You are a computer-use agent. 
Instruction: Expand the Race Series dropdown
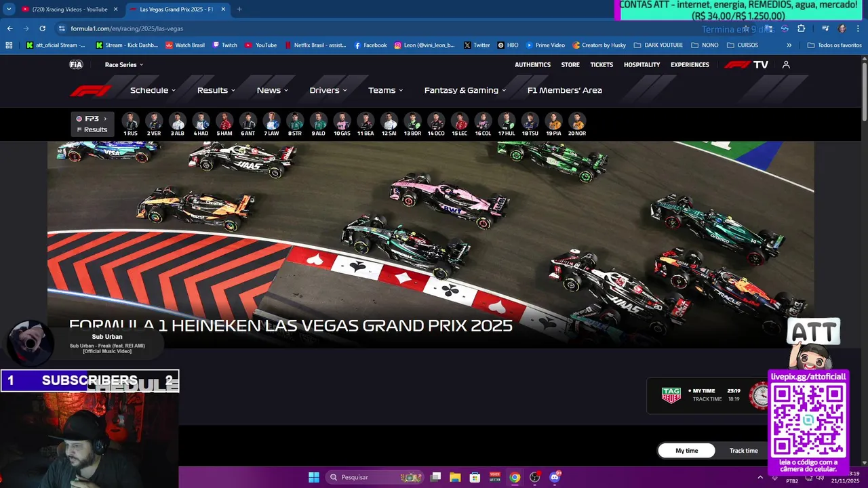pyautogui.click(x=124, y=64)
